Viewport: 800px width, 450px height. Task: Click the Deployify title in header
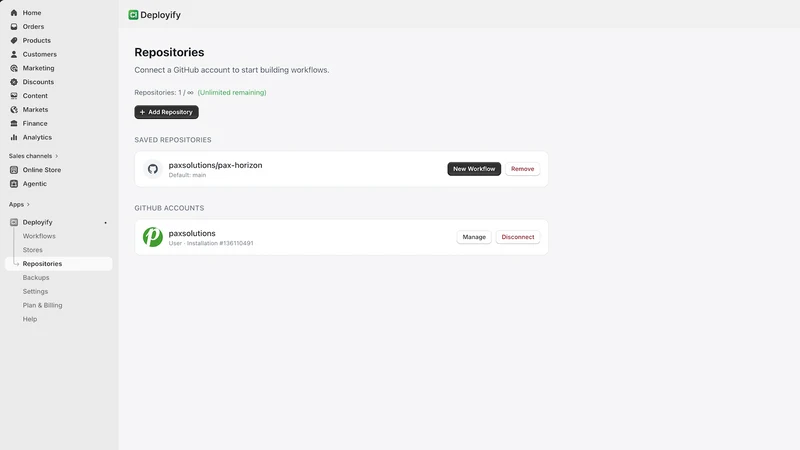[160, 15]
